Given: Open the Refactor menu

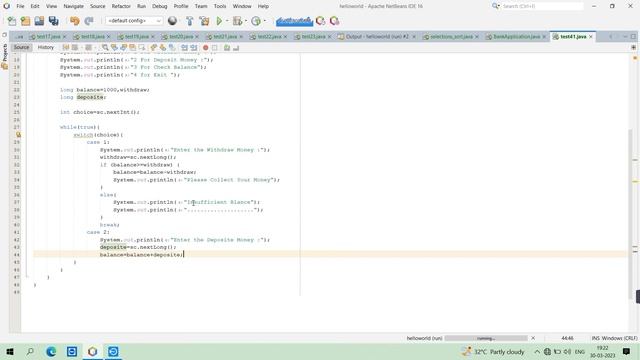Looking at the screenshot, I should click(x=121, y=6).
